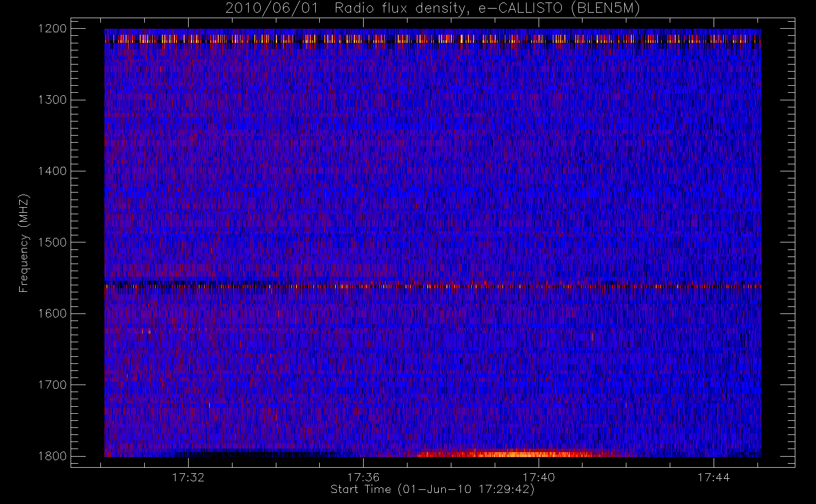Click the red interference line near 1560 MHz
The width and height of the screenshot is (816, 504).
433,286
